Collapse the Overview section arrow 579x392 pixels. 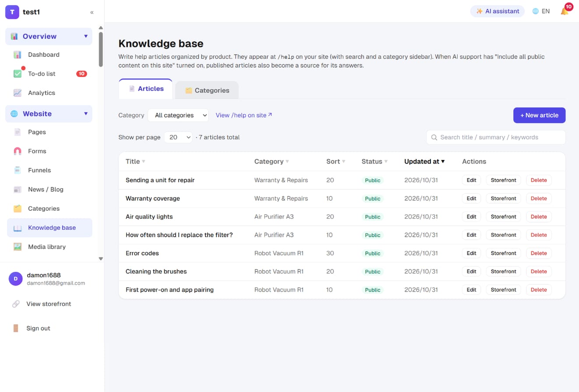tap(86, 36)
